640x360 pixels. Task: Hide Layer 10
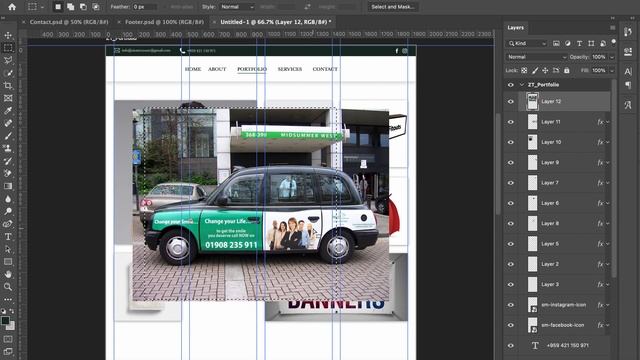click(x=511, y=142)
